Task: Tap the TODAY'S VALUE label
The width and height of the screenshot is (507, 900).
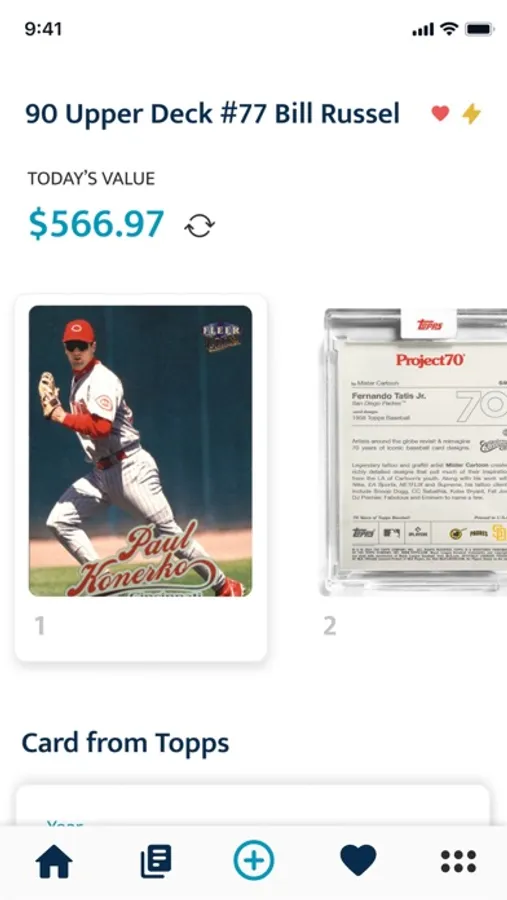Action: point(91,179)
